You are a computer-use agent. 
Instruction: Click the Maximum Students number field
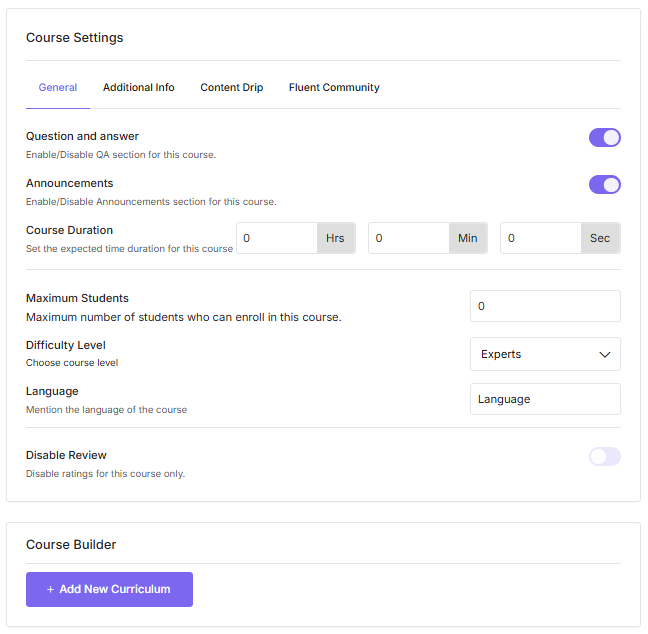coord(545,306)
